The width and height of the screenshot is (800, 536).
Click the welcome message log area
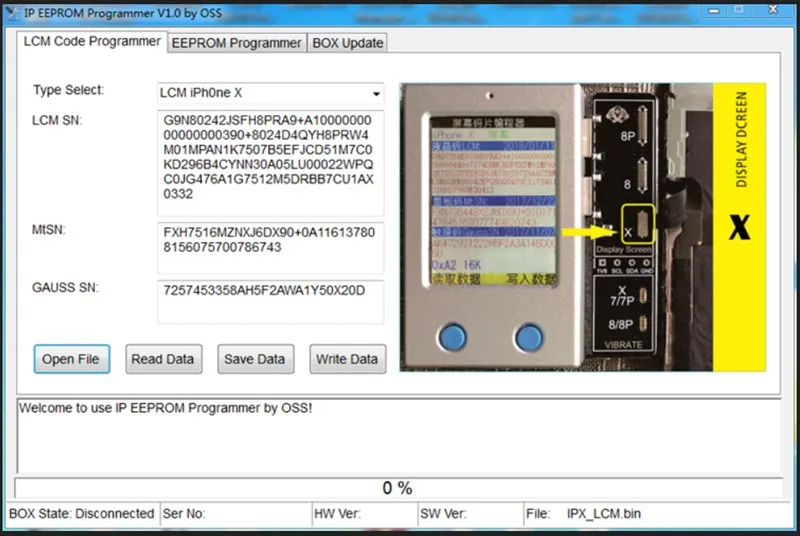[x=398, y=436]
